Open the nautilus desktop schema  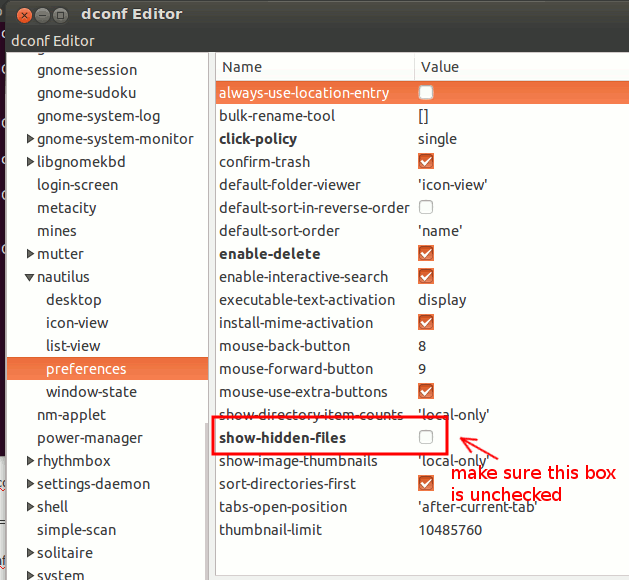(x=74, y=300)
